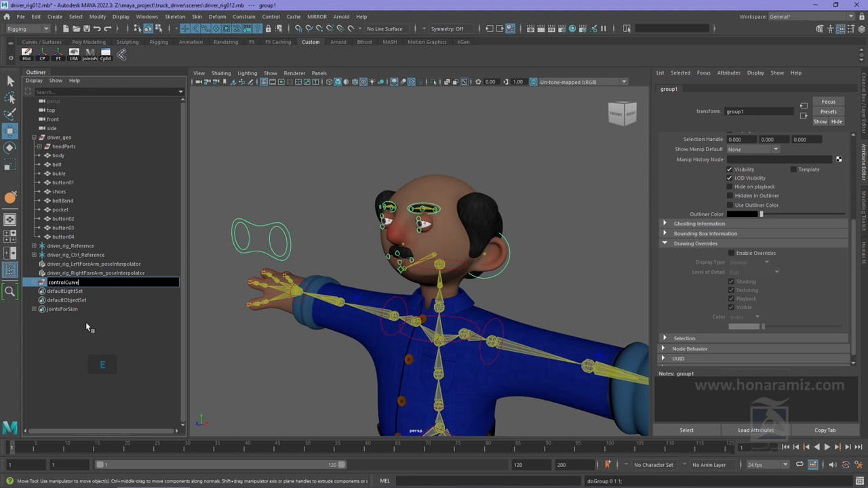Activate the Move tool in toolbox
Viewport: 868px width, 488px height.
(x=10, y=130)
